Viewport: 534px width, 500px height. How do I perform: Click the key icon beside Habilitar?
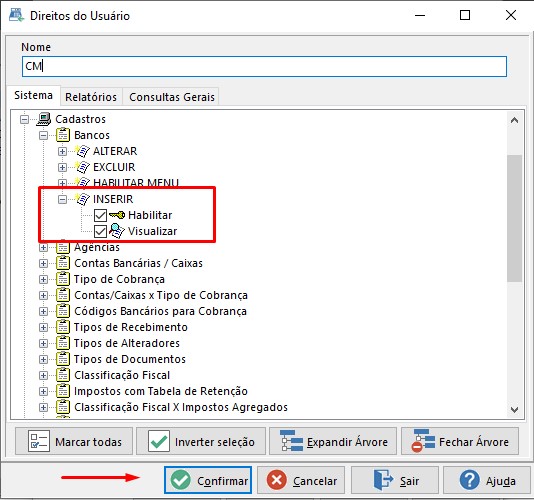[117, 215]
